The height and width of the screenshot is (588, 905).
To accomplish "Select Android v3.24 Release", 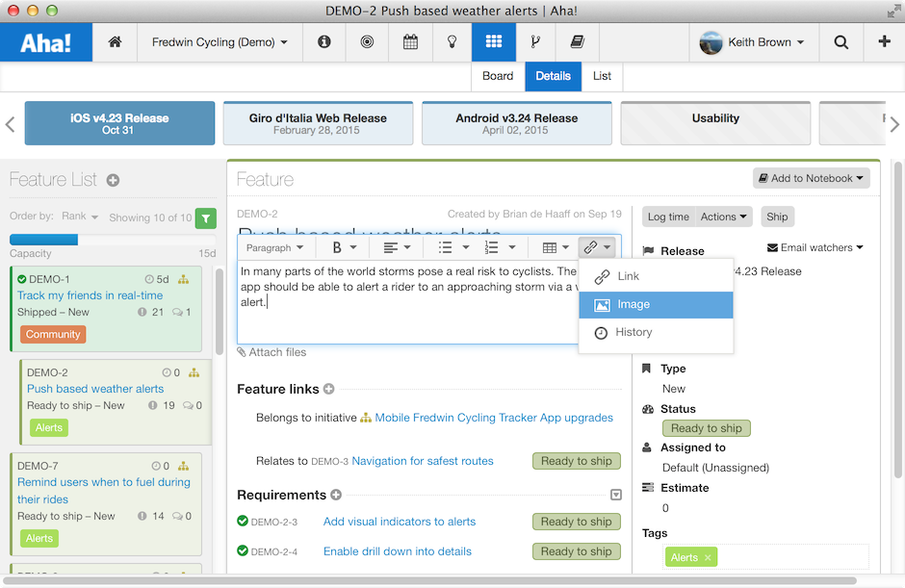I will [x=517, y=123].
